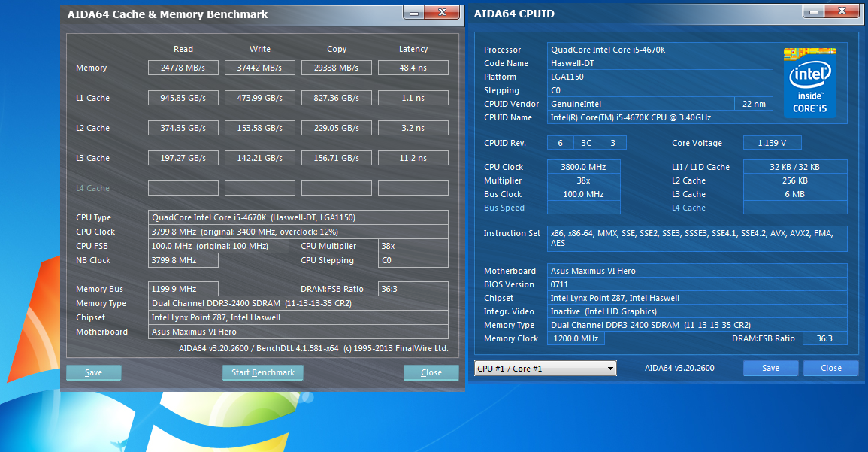Screen dimensions: 868x452
Task: Click the CPUID Vendor value GenuineIntel
Action: click(x=641, y=104)
